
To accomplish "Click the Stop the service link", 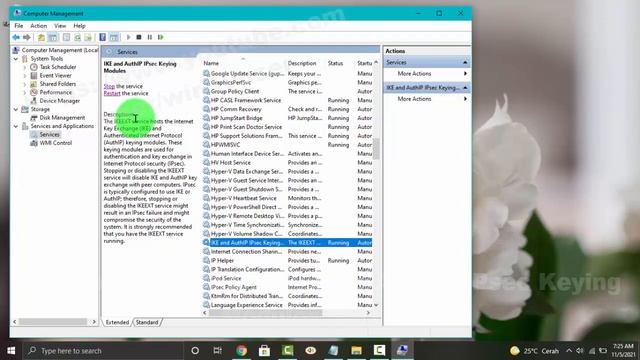I will click(x=109, y=87).
